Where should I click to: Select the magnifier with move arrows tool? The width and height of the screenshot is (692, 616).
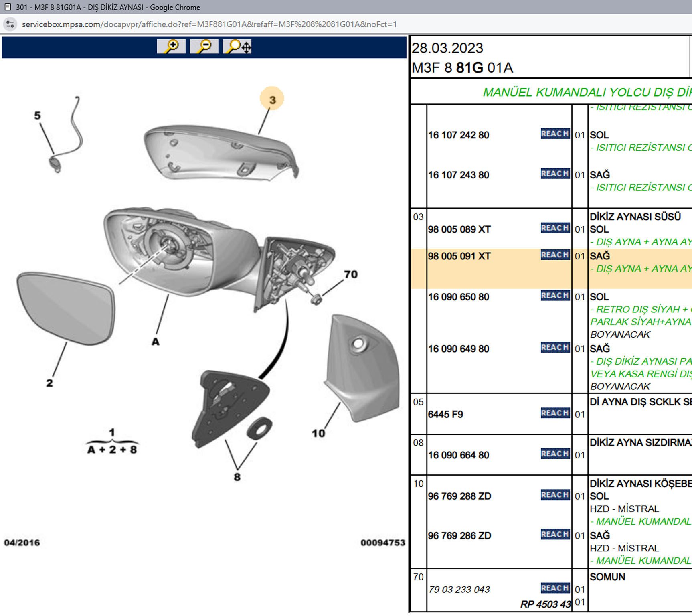[237, 47]
